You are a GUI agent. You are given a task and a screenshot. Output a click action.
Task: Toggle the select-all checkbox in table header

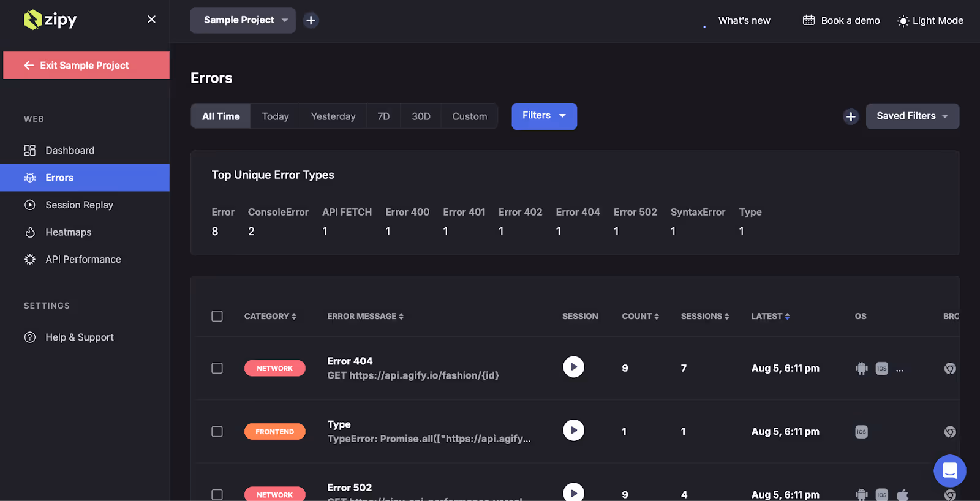tap(217, 316)
